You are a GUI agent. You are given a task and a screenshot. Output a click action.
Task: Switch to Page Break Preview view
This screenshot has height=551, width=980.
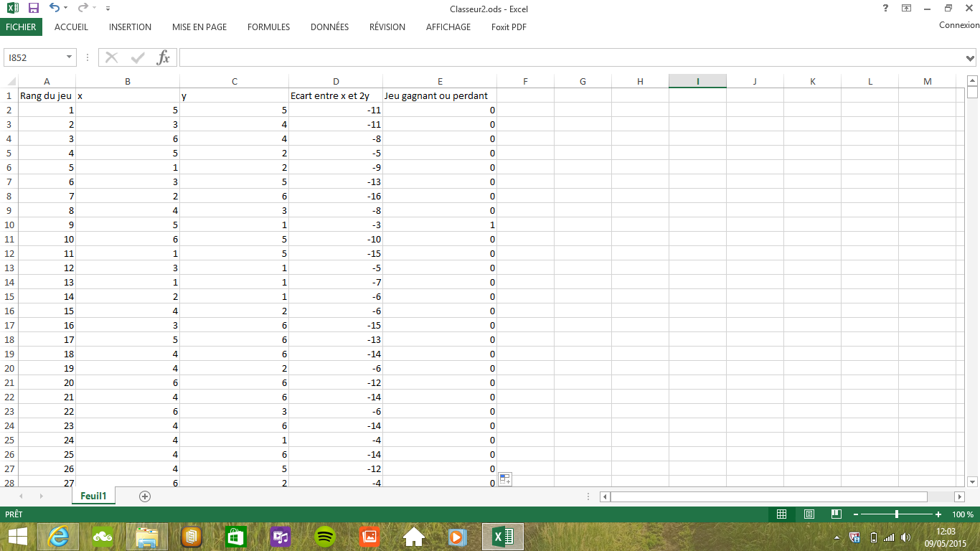coord(836,514)
